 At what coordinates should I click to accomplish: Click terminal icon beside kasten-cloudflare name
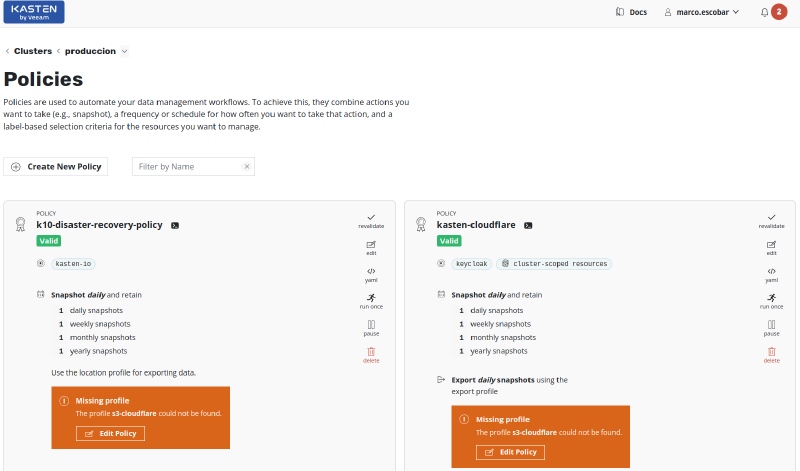click(x=528, y=226)
